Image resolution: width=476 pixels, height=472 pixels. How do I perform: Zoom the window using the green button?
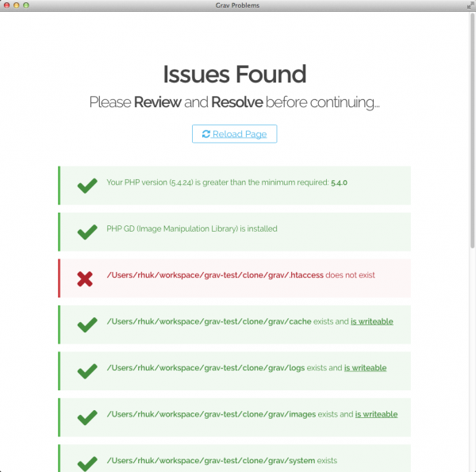(25, 6)
